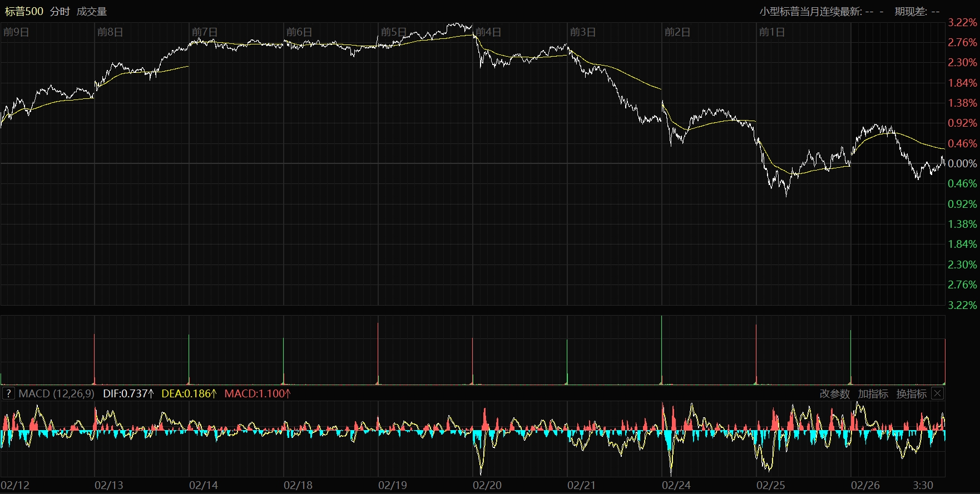The image size is (980, 494).
Task: Switch to the 分时 view tab
Action: point(60,11)
